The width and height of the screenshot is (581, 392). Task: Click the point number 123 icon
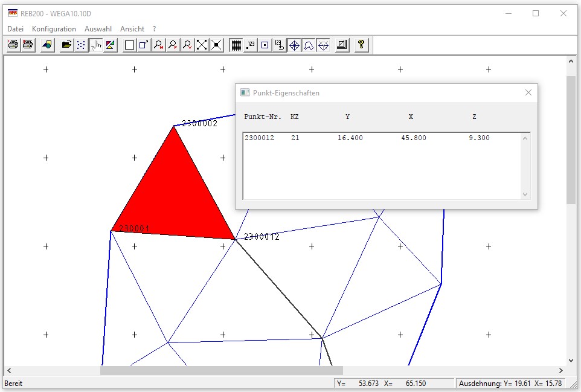pyautogui.click(x=251, y=45)
